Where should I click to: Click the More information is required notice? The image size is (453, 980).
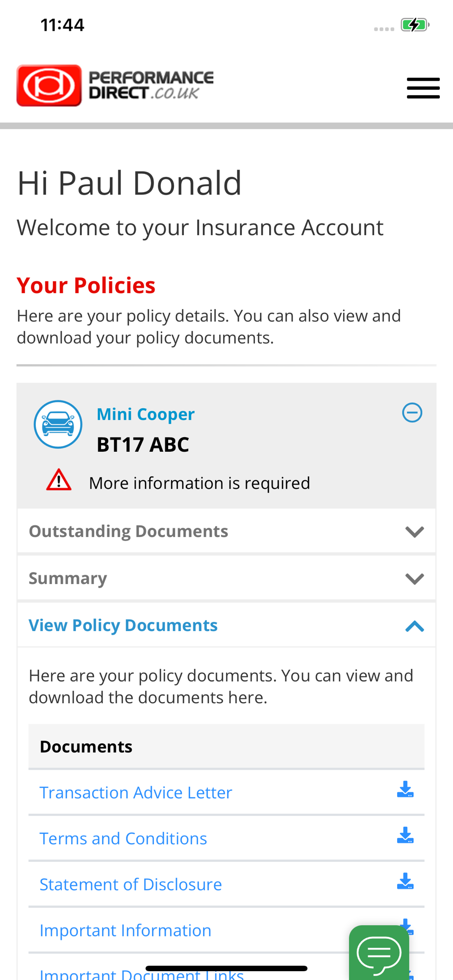coord(200,483)
